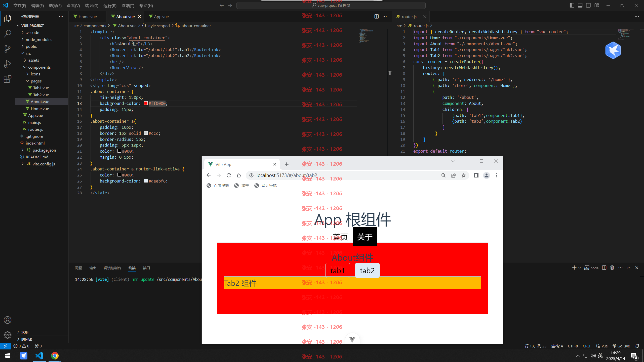This screenshot has height=362, width=644.
Task: Click the tab2 router link in browser
Action: pyautogui.click(x=367, y=270)
